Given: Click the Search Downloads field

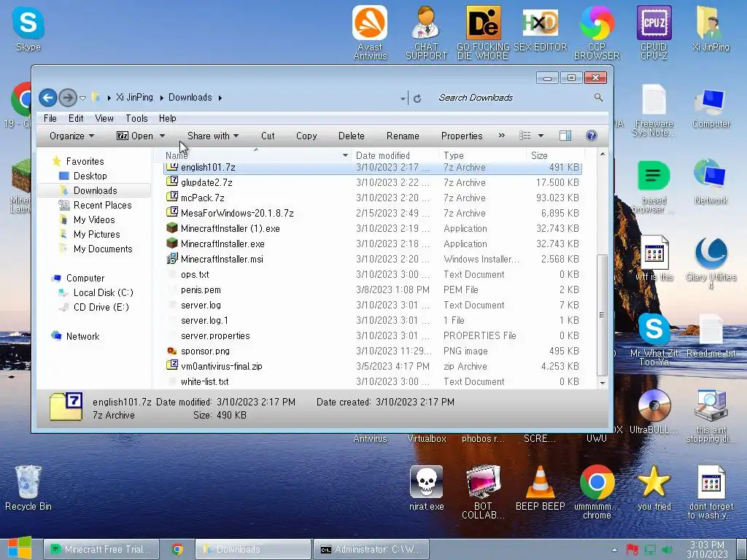Looking at the screenshot, I should click(514, 98).
